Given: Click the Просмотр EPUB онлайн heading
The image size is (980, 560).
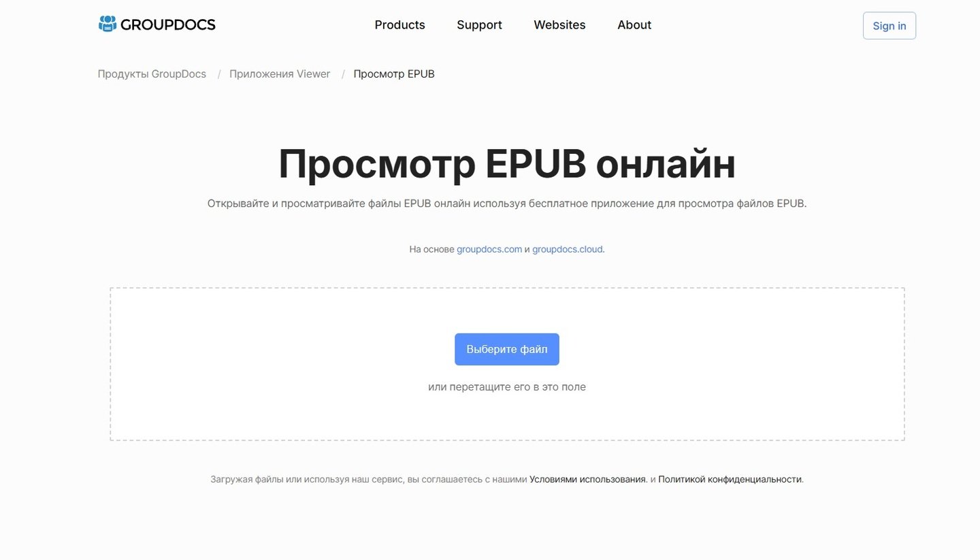Looking at the screenshot, I should 506,164.
